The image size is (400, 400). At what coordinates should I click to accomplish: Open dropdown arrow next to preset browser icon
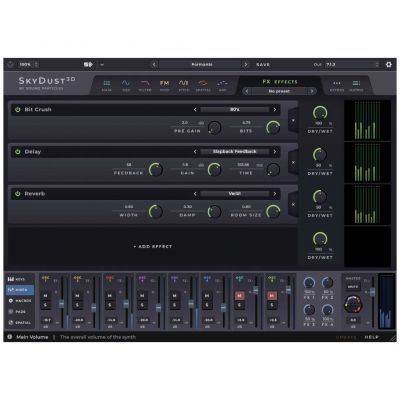[102, 65]
